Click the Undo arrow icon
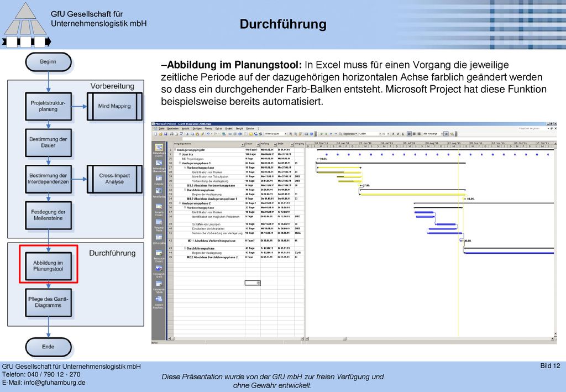 coord(208,134)
